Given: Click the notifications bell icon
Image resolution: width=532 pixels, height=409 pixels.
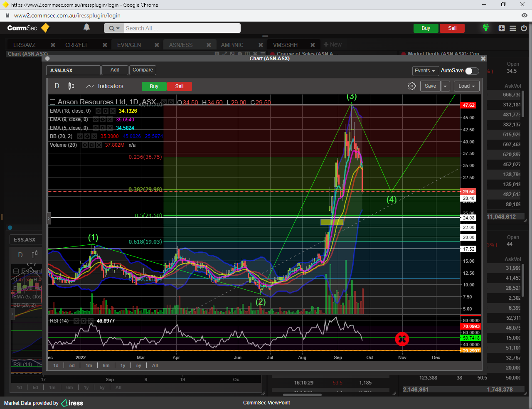Looking at the screenshot, I should click(86, 27).
